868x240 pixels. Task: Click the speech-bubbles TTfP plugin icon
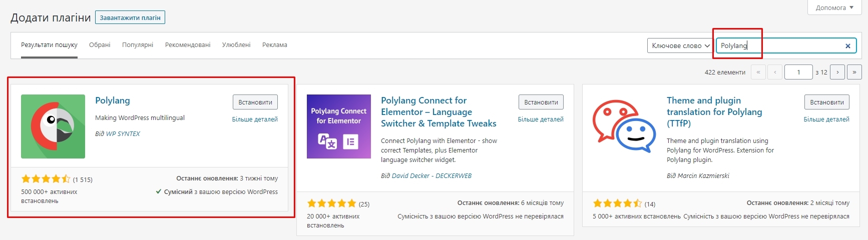625,126
